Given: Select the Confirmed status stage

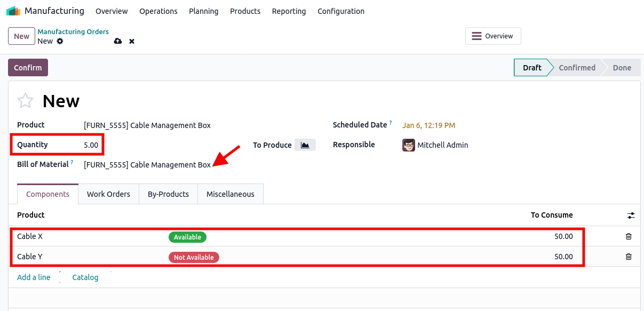Looking at the screenshot, I should coord(576,68).
